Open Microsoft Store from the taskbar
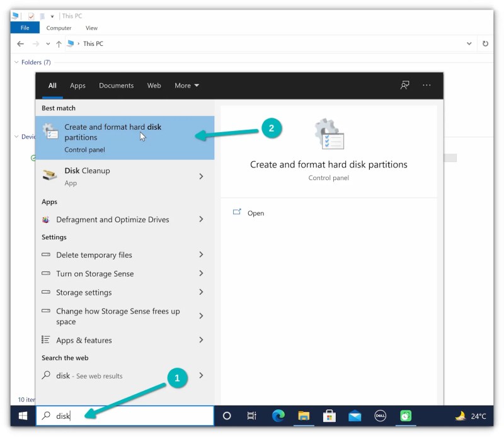The height and width of the screenshot is (437, 504). pyautogui.click(x=329, y=416)
